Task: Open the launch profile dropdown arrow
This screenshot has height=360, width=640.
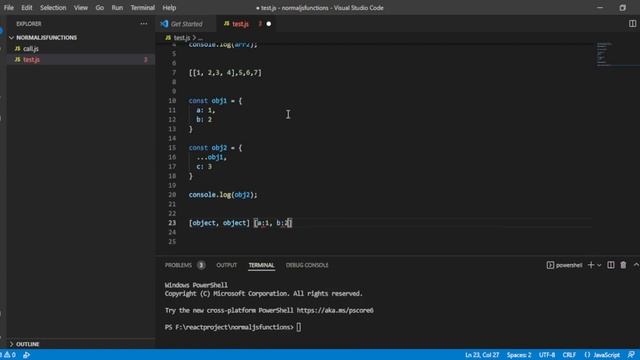Action: pos(599,265)
